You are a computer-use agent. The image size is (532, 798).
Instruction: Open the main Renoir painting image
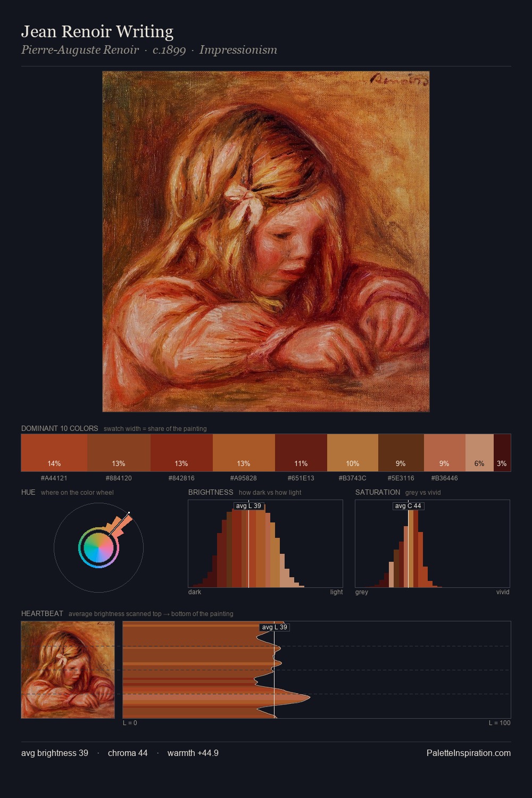[x=266, y=242]
